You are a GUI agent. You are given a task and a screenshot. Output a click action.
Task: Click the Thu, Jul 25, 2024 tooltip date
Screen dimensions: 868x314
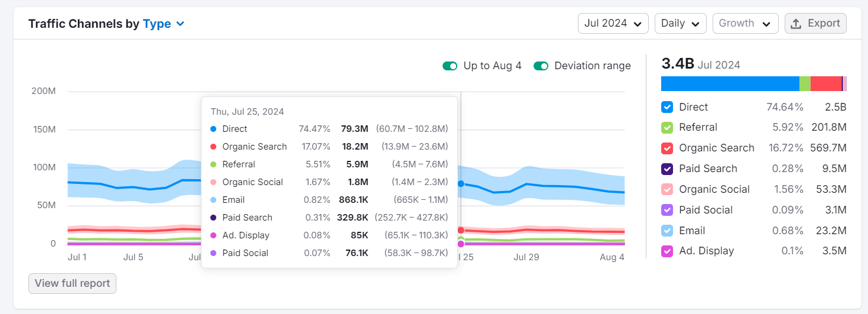click(x=248, y=112)
